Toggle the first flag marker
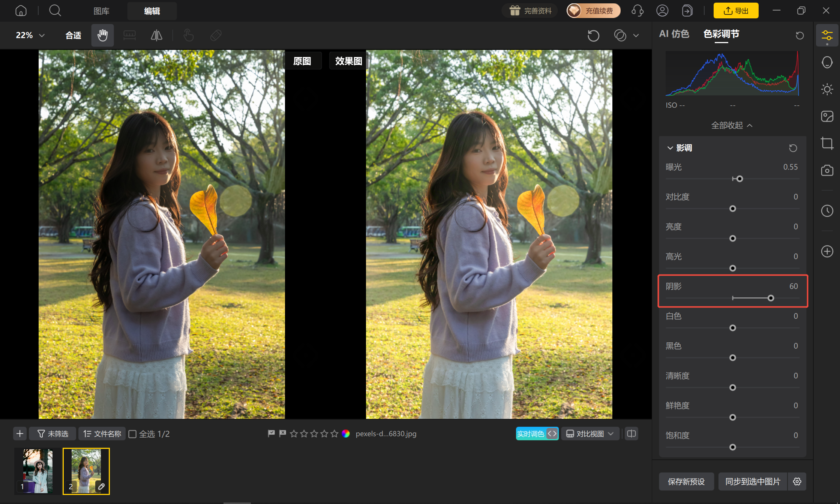This screenshot has height=504, width=840. click(x=271, y=433)
